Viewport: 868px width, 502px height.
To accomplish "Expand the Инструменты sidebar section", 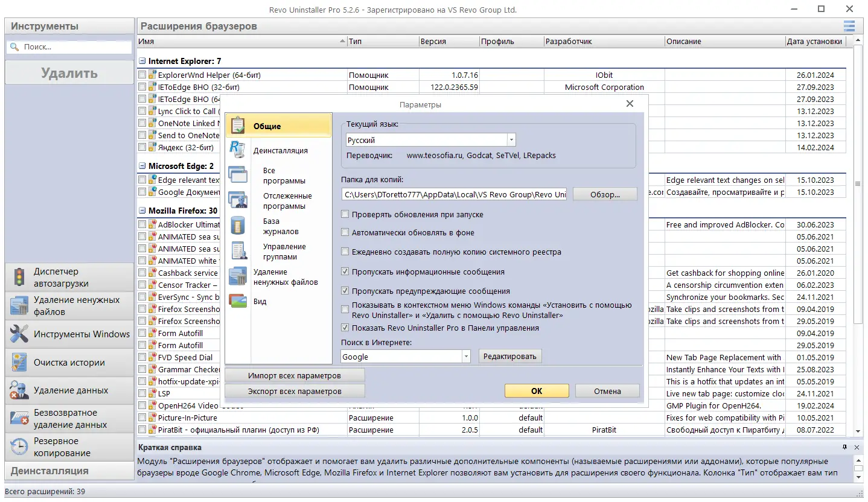I will pos(69,26).
